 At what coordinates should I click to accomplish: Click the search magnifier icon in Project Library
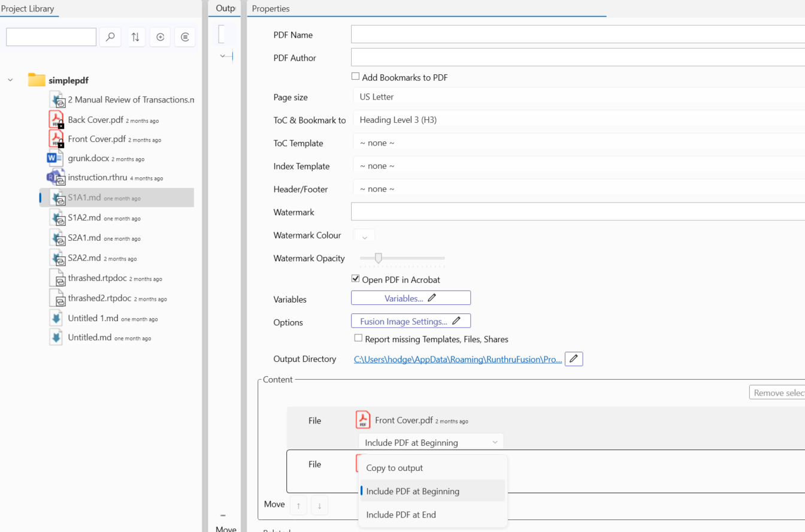click(110, 37)
